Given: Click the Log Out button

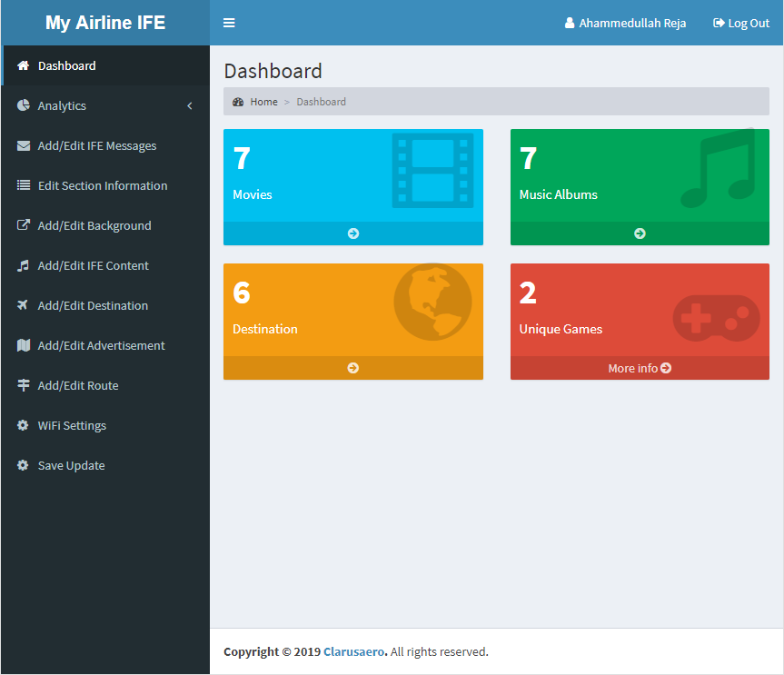Looking at the screenshot, I should [x=741, y=24].
